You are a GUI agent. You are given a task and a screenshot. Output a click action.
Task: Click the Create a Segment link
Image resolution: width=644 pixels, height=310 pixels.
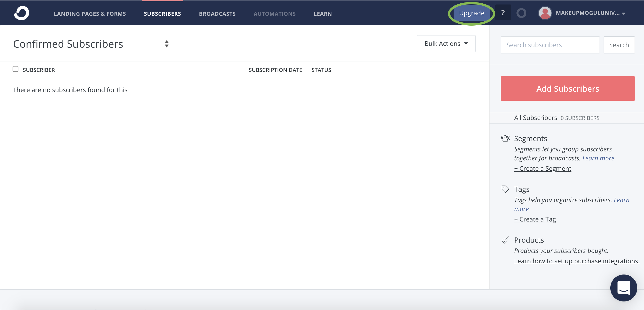(543, 169)
